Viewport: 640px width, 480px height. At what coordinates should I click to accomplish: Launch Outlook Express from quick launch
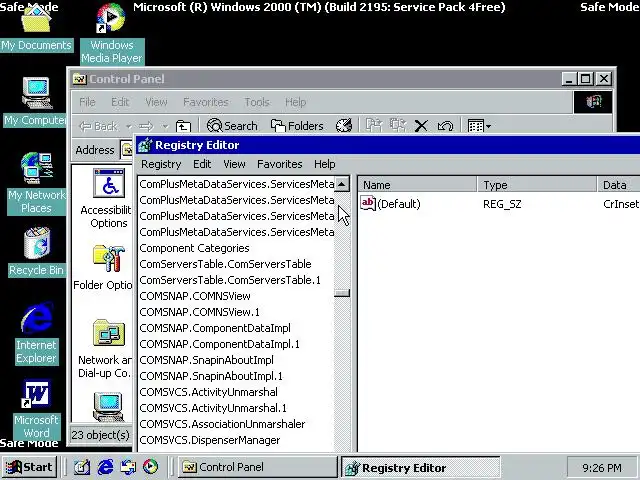(x=128, y=467)
